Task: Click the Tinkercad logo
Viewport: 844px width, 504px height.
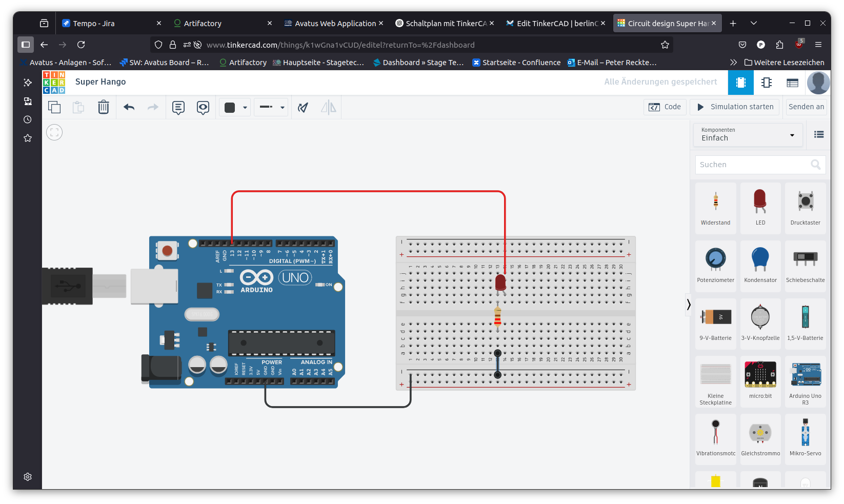Action: (x=54, y=83)
